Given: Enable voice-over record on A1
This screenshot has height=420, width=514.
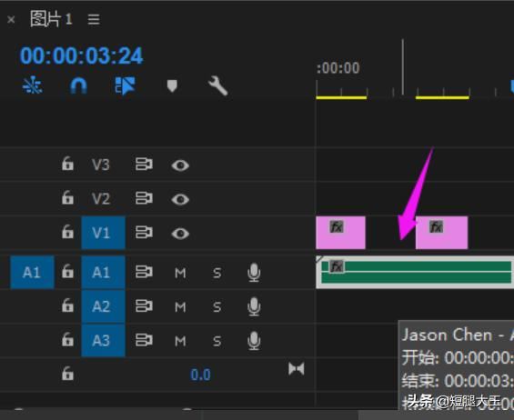Looking at the screenshot, I should point(254,273).
